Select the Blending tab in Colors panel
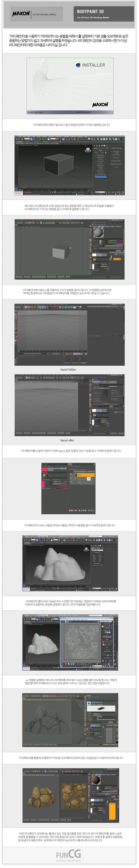Image resolution: width=139 pixels, height=868 pixels. point(57,468)
